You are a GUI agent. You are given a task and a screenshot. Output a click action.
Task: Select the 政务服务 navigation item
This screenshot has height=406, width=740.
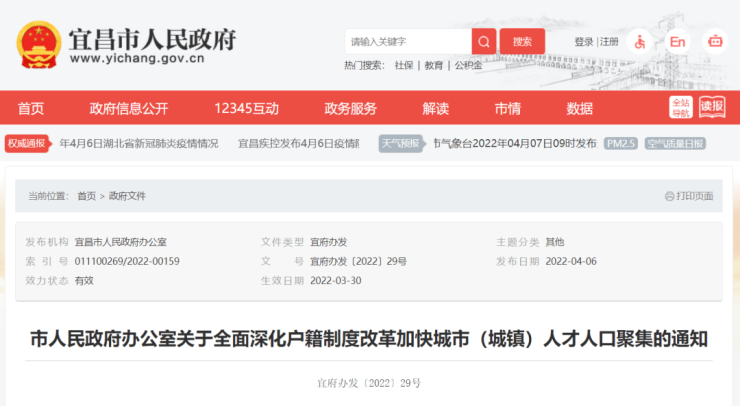click(350, 108)
